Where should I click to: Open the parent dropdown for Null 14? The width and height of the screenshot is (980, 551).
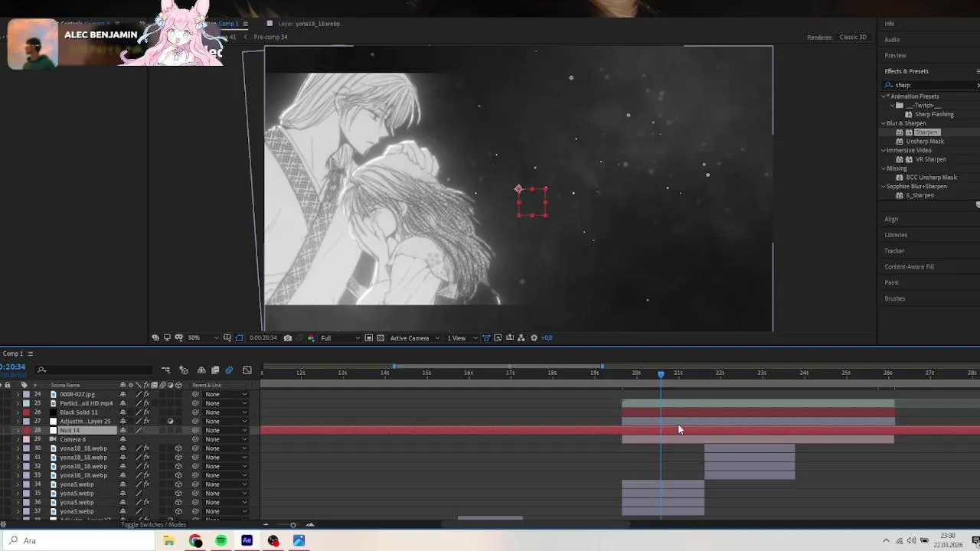pos(226,430)
